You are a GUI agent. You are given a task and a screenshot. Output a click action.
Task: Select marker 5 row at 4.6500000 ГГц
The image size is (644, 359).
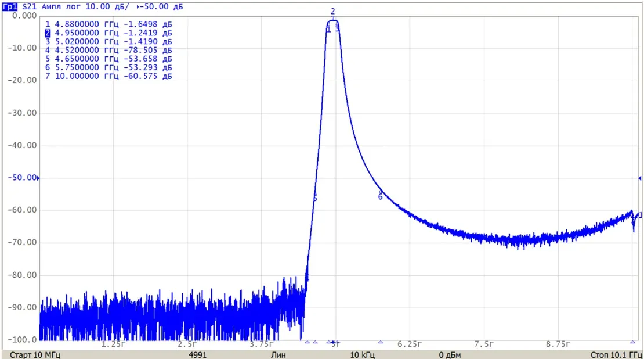[x=108, y=59]
